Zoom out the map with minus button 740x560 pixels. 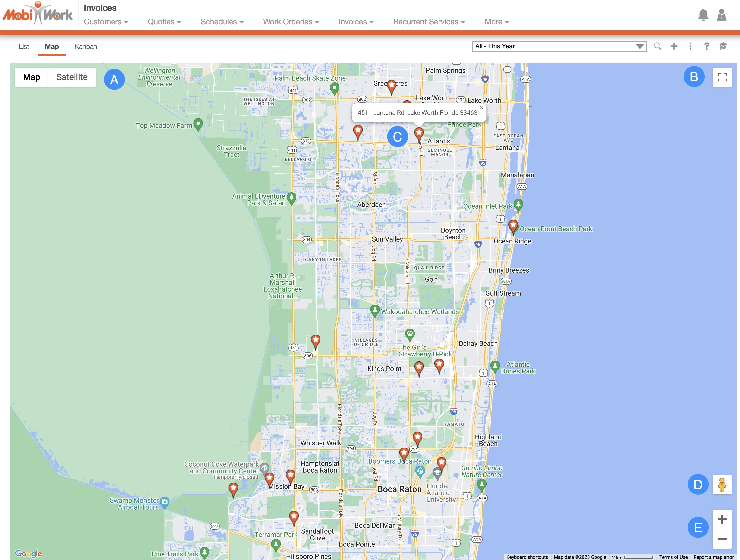(722, 539)
